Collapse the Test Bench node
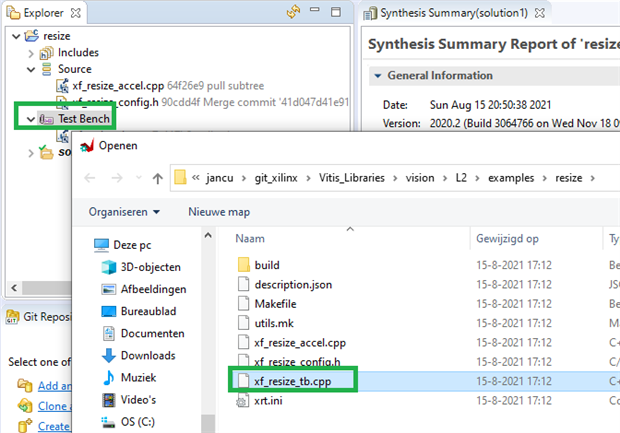620x433 pixels. point(31,119)
